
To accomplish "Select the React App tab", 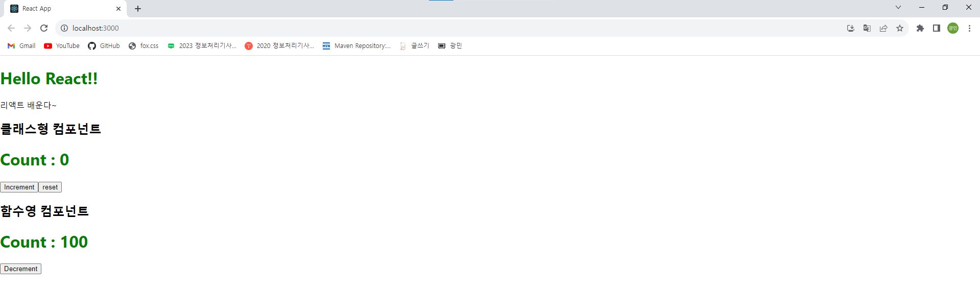I will point(65,9).
